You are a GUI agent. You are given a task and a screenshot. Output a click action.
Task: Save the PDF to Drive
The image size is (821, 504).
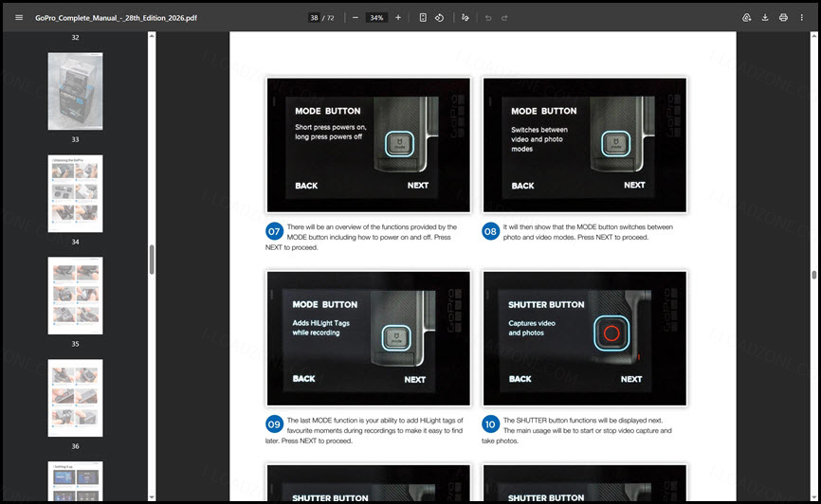[x=747, y=17]
